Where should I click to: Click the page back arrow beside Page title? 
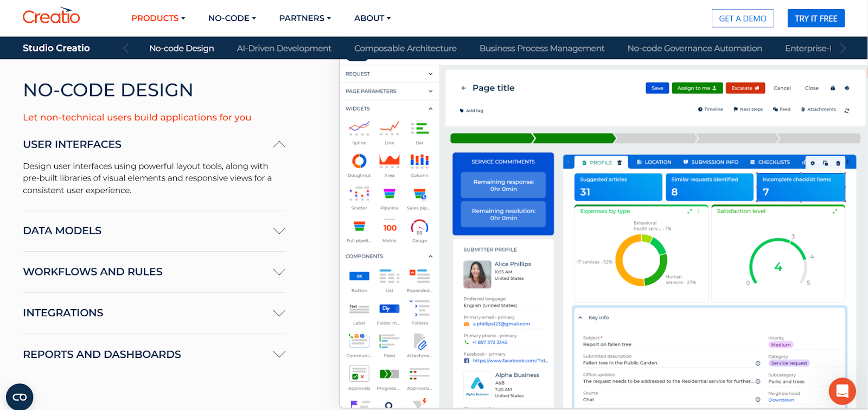[463, 88]
